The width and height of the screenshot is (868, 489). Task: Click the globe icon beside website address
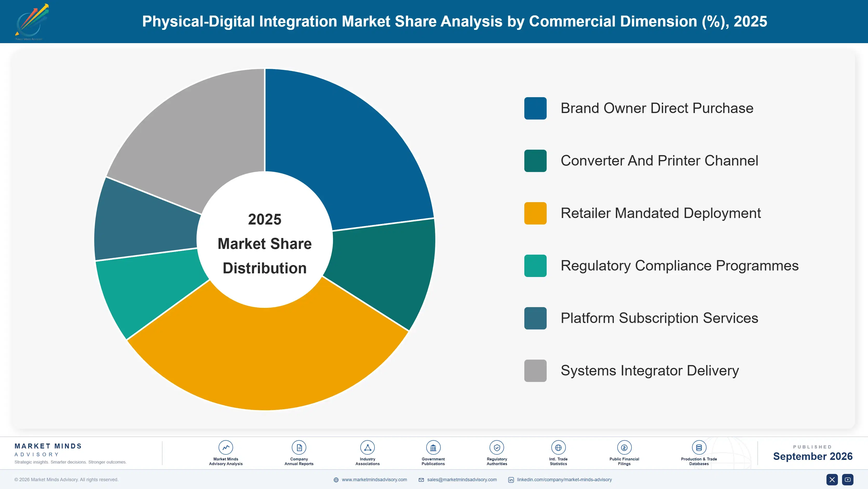(x=336, y=480)
